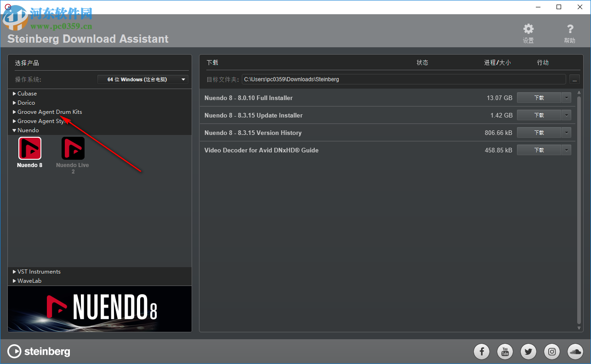Open the YouTube social icon
The image size is (591, 364).
505,351
